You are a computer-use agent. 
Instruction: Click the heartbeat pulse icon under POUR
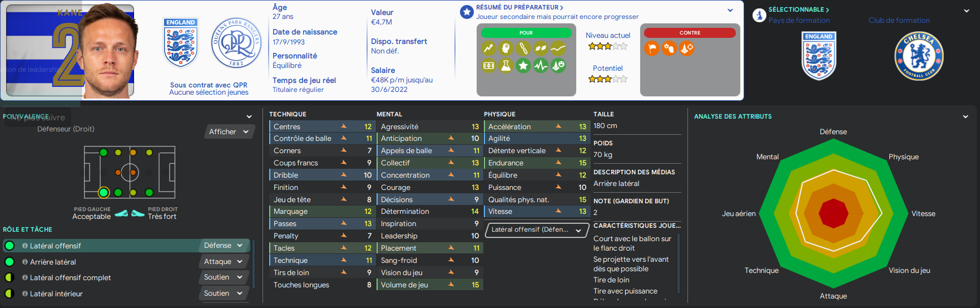[541, 66]
